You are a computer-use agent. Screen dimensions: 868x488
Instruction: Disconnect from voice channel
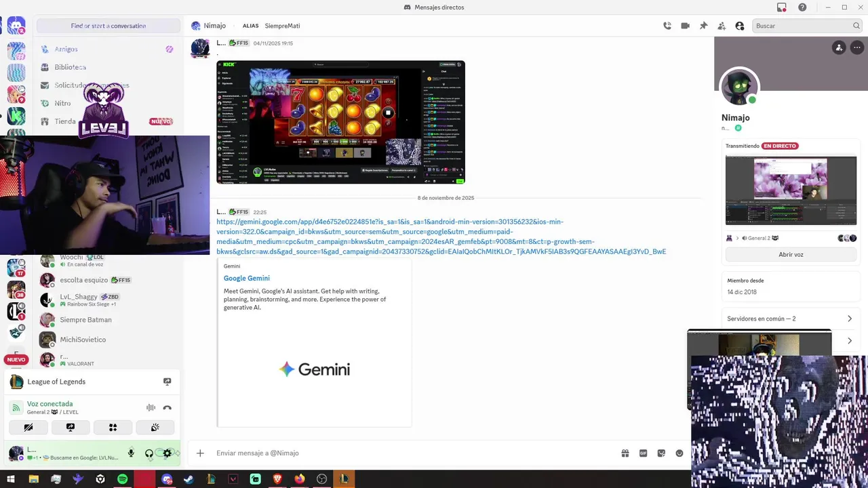pos(167,407)
